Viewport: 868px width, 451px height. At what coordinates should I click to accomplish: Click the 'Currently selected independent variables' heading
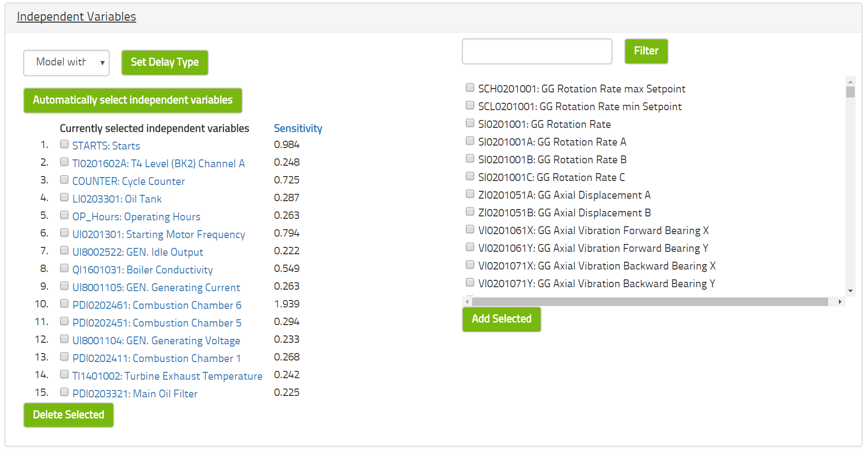click(x=155, y=128)
